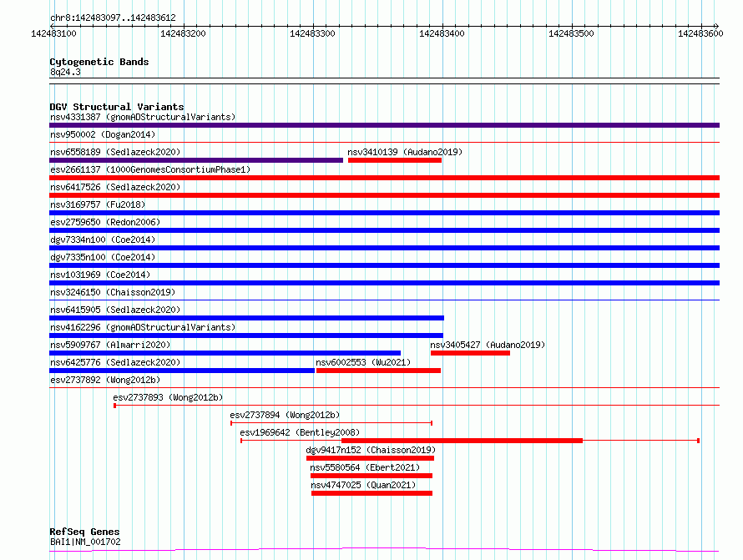Select esv2737892 (Wong2012b) variant label

coord(105,380)
